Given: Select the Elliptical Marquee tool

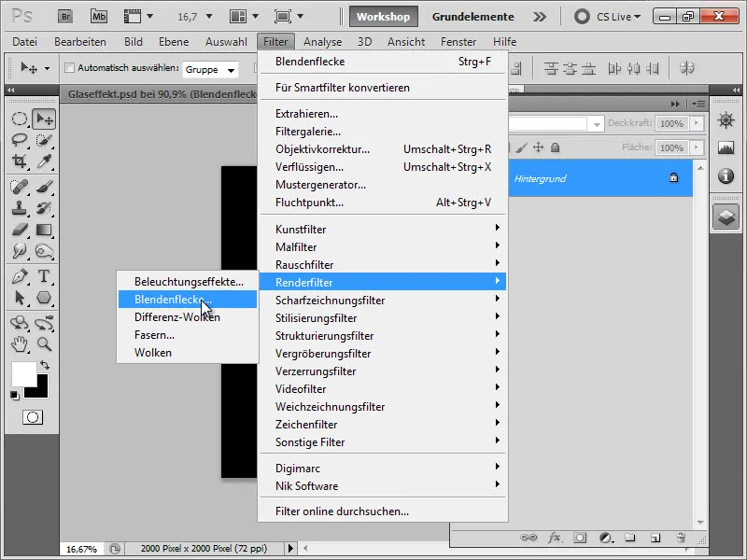Looking at the screenshot, I should click(x=20, y=119).
